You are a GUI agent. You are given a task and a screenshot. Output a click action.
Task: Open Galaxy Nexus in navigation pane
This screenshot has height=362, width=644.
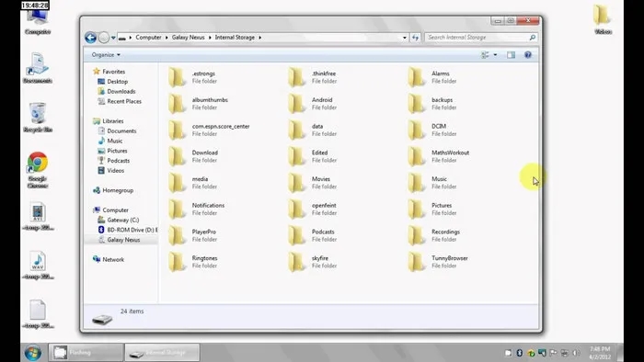[123, 240]
